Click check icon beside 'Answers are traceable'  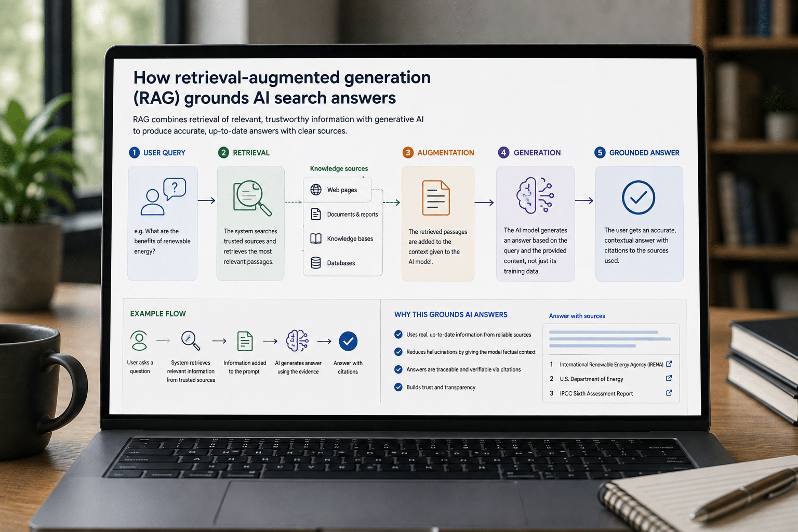[398, 369]
